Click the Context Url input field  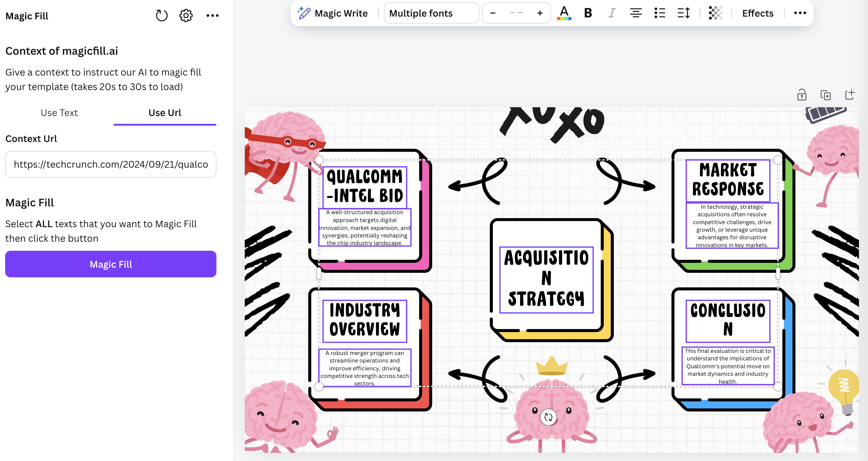[x=110, y=164]
